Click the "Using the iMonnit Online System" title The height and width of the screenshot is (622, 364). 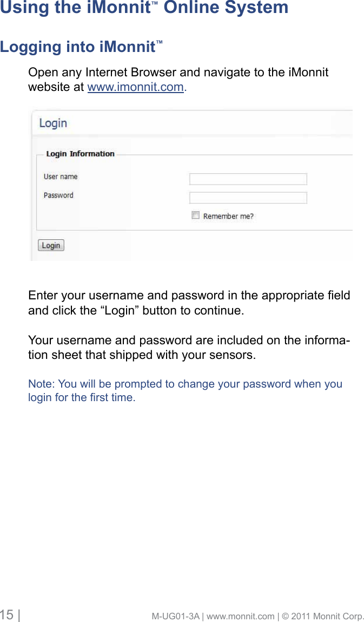click(x=144, y=8)
